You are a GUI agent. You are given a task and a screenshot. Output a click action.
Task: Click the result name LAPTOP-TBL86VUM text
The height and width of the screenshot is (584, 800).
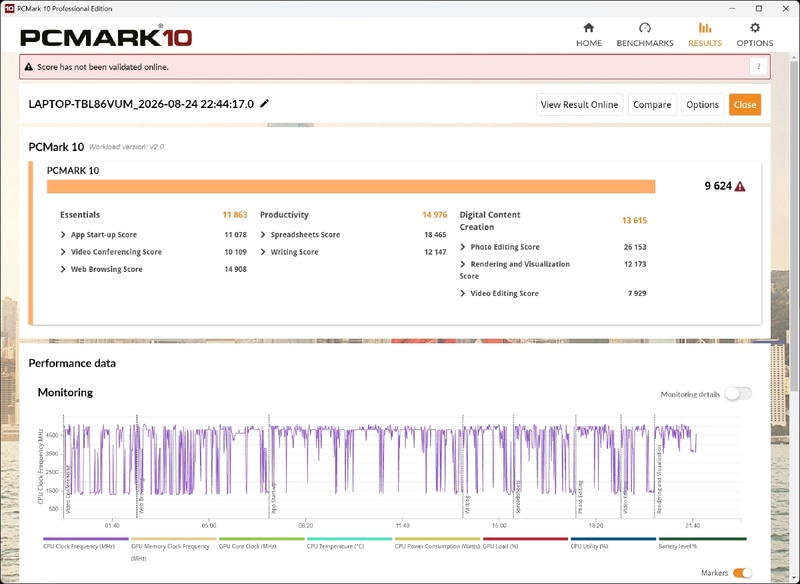(141, 104)
